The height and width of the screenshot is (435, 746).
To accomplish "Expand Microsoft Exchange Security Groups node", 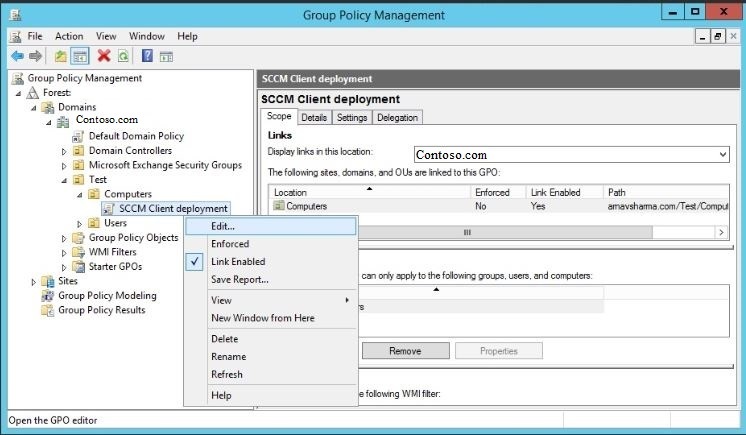I will pos(64,166).
